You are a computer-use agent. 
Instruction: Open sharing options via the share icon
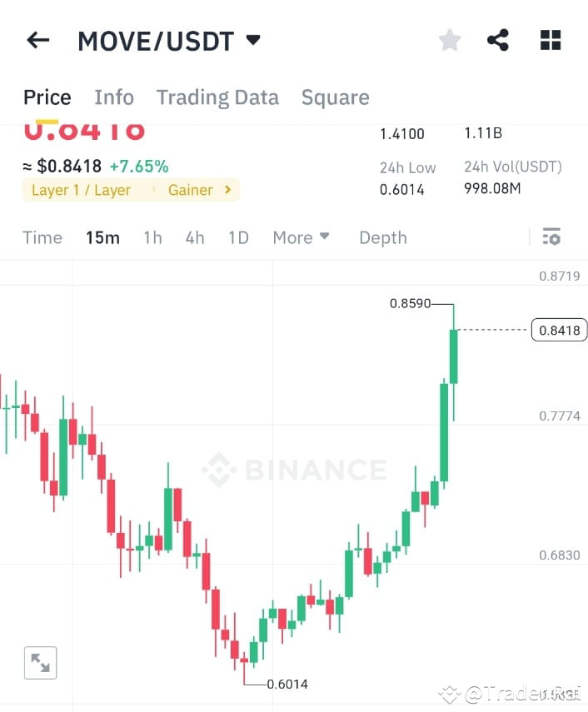click(x=498, y=38)
